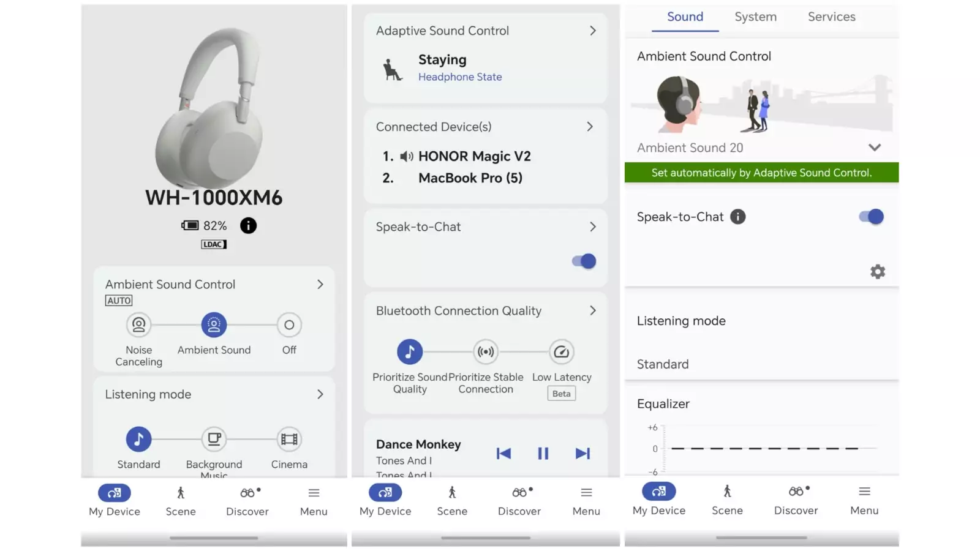Tap the Ambient Sound Control illustration
This screenshot has width=980, height=551.
coord(761,103)
